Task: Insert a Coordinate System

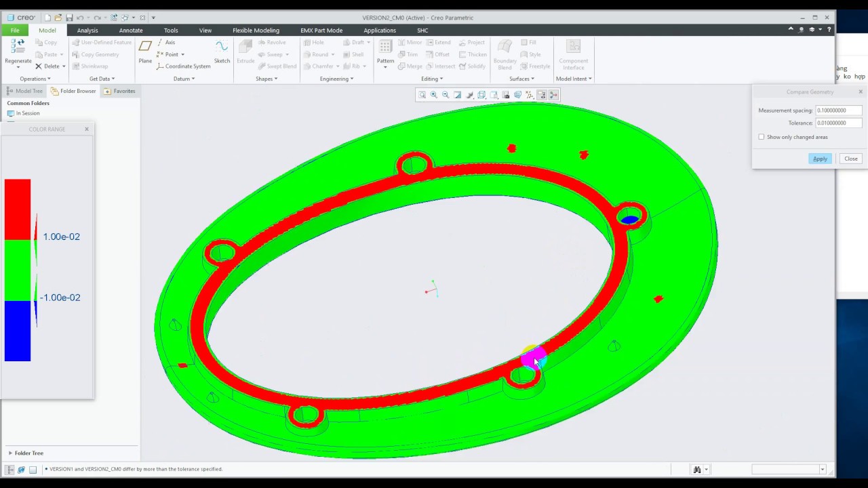Action: pyautogui.click(x=183, y=66)
